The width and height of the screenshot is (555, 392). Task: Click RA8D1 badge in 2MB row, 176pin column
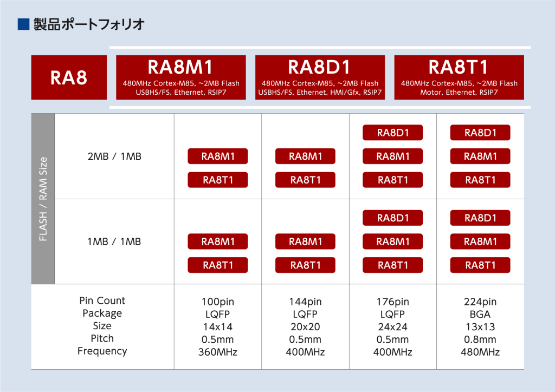(392, 133)
